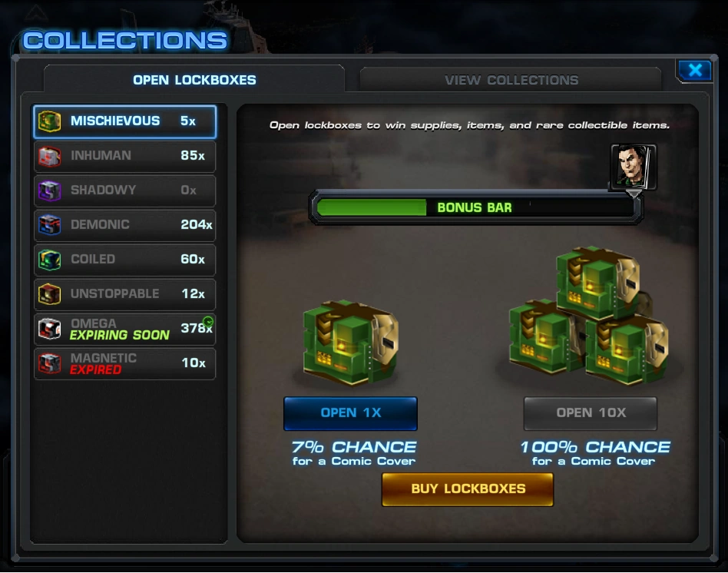Click the Open 10X button
This screenshot has height=573, width=728.
[x=591, y=412]
